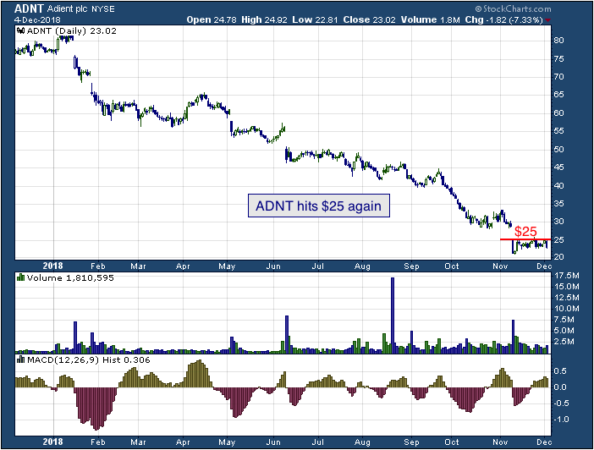Select the 4-Dec-2018 date in the header
594x450 pixels.
pyautogui.click(x=37, y=20)
